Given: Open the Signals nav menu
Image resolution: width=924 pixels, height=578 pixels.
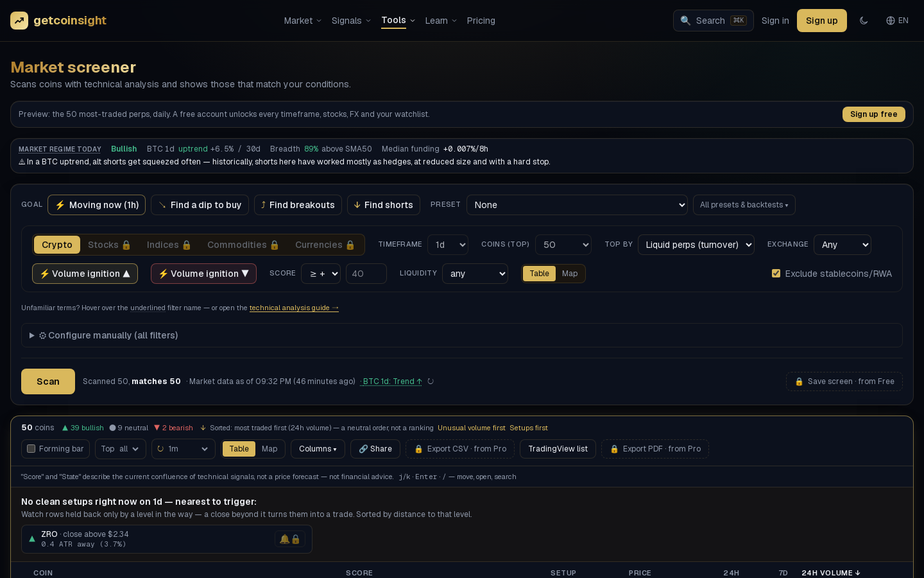Looking at the screenshot, I should [x=351, y=21].
